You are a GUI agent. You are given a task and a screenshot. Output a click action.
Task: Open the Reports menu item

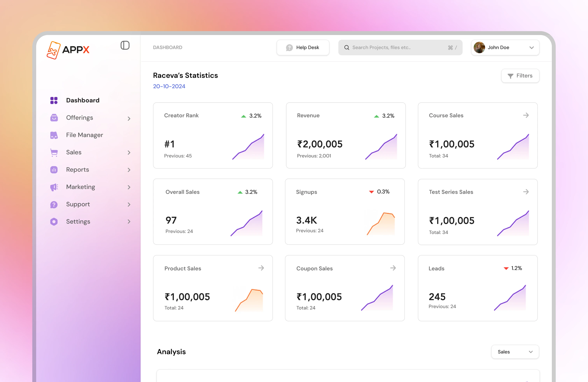[x=77, y=169]
